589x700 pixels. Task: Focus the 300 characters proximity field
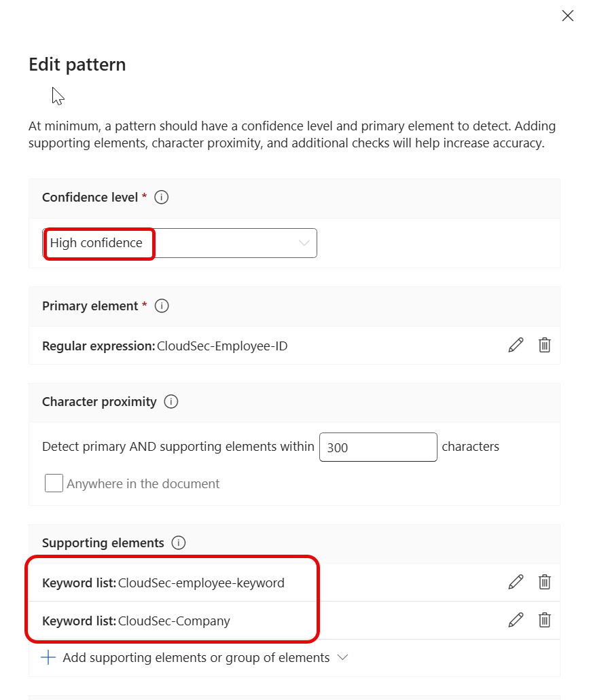click(378, 447)
